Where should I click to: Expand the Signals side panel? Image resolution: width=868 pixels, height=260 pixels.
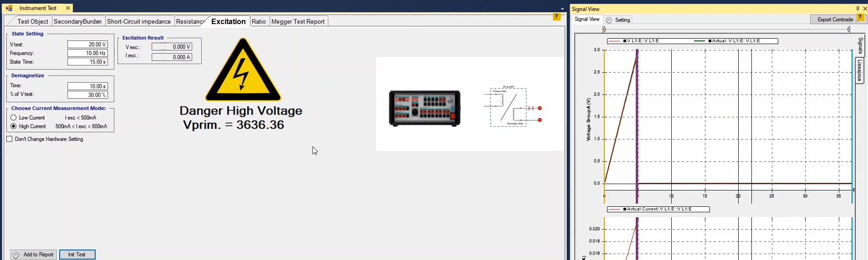coord(860,45)
